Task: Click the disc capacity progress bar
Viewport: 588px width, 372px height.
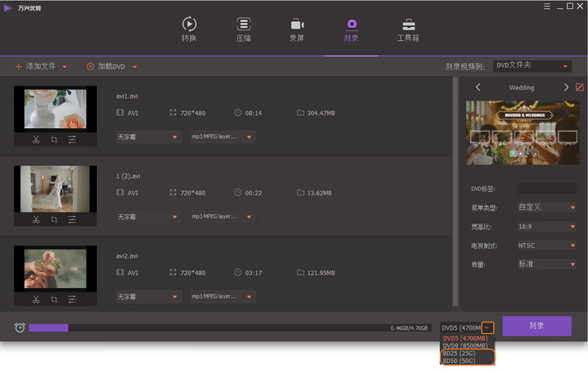Action: [229, 328]
